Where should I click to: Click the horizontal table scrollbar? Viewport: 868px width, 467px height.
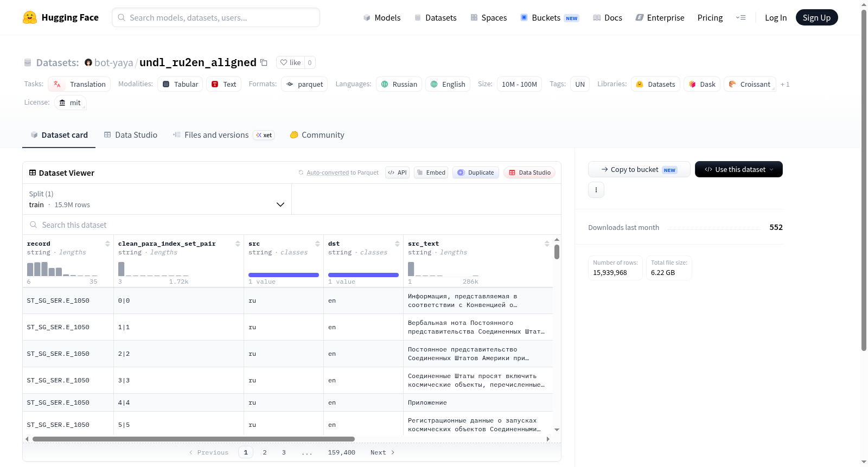click(194, 439)
